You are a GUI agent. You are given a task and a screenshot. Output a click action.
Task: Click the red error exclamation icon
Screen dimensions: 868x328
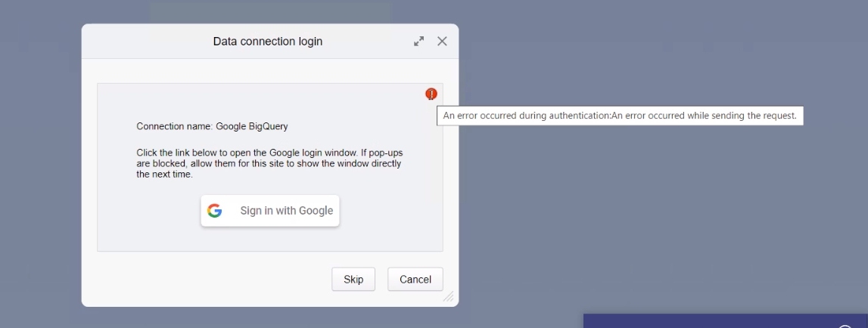click(431, 94)
